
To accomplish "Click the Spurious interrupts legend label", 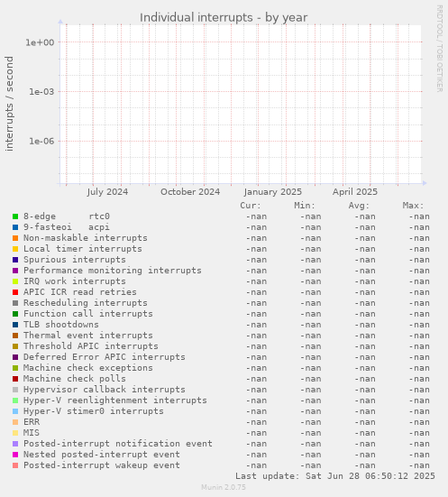I will pos(75,260).
